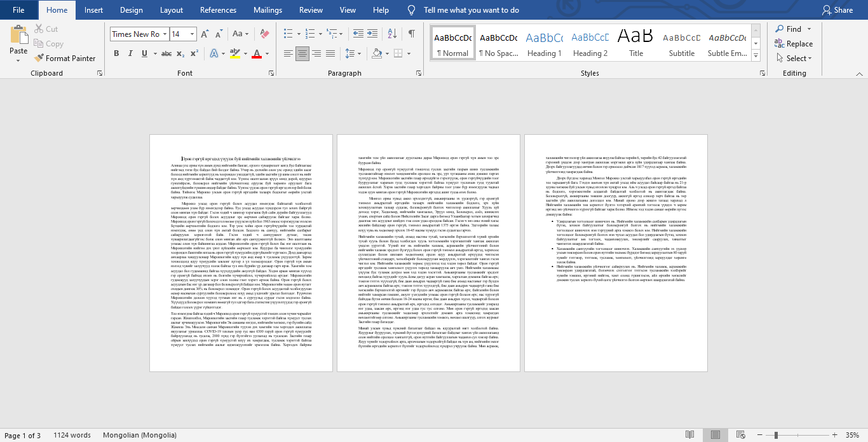Switch to Read Mode view in status bar
Viewport: 868px width, 442px height.
689,435
